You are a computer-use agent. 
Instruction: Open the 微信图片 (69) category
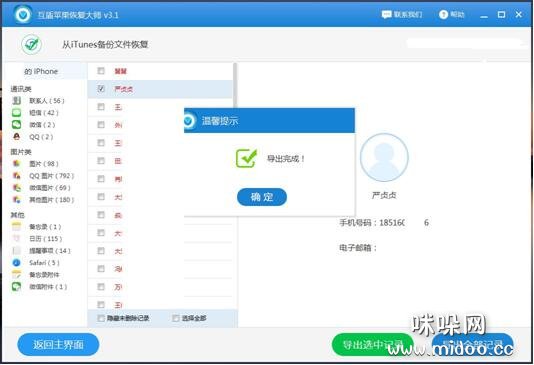(x=41, y=188)
